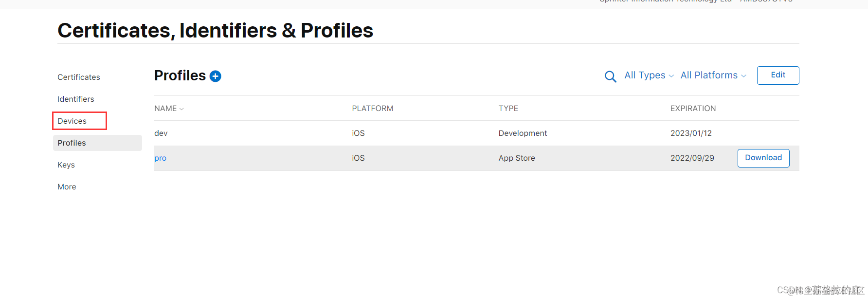Open the More sidebar item
The width and height of the screenshot is (868, 299).
[67, 187]
